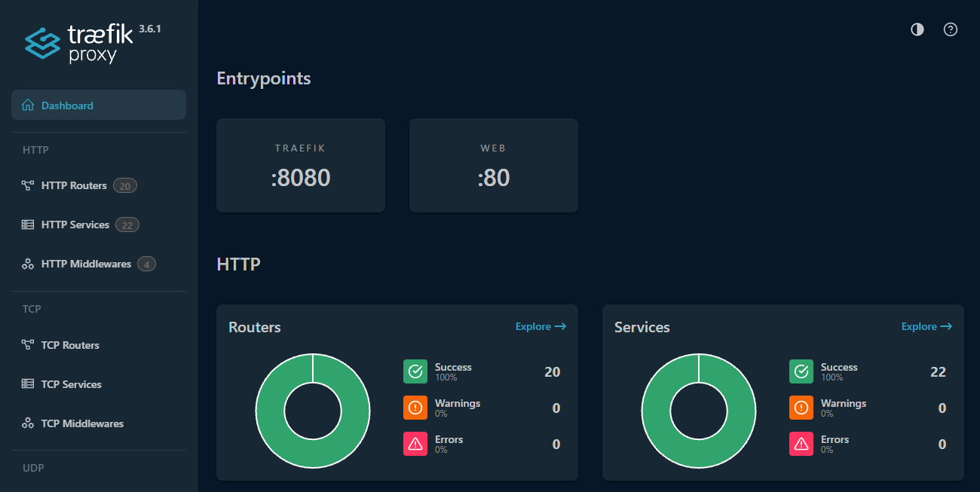Open HTTP Middlewares via its sidebar icon
Image resolution: width=980 pixels, height=492 pixels.
point(27,263)
